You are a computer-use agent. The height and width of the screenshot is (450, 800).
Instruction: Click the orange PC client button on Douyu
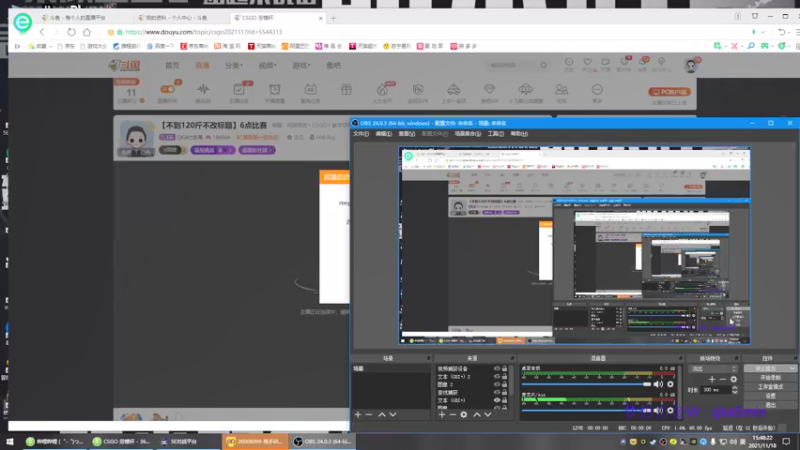tap(669, 92)
